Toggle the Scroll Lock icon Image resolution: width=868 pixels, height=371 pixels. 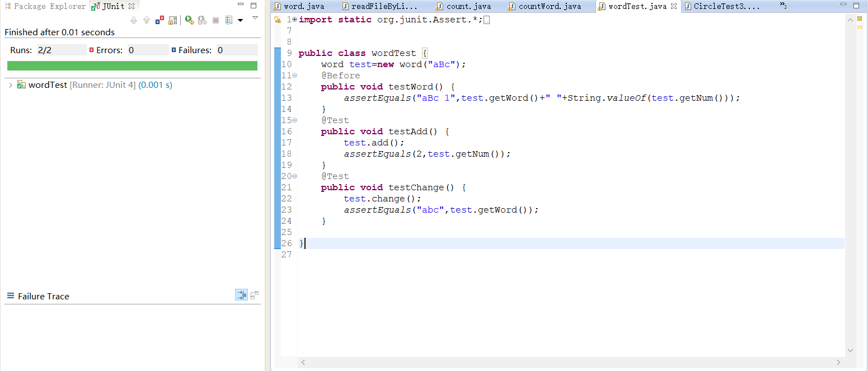click(172, 20)
